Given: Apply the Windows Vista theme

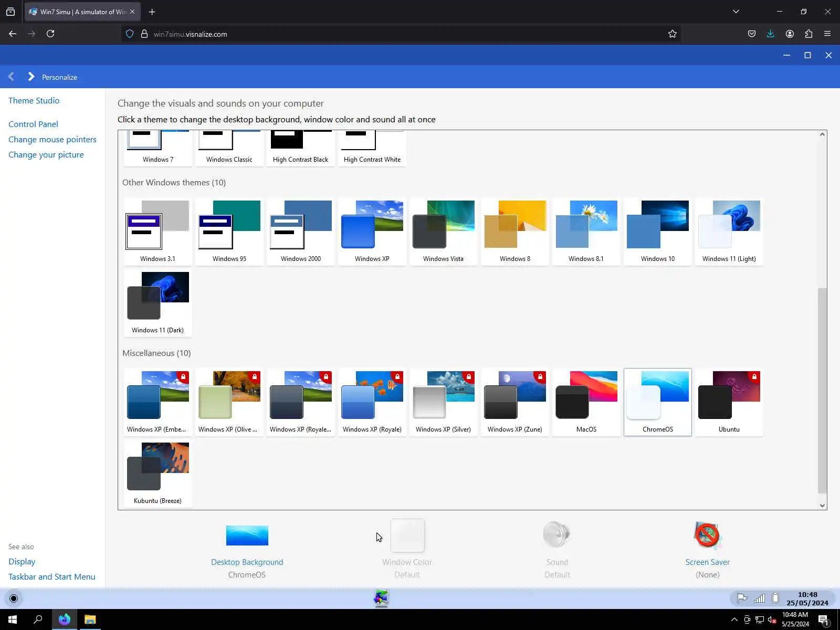Looking at the screenshot, I should click(x=444, y=232).
